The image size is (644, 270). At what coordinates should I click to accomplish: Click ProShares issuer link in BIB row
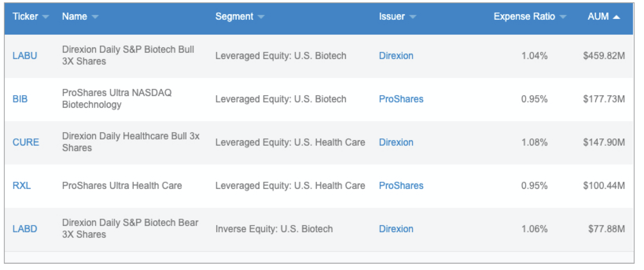pos(401,99)
